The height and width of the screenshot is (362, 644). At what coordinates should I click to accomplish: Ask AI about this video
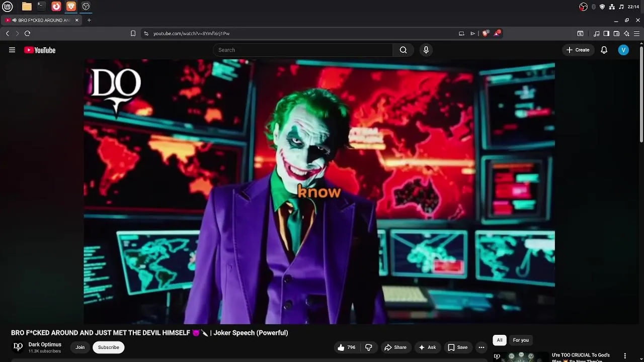point(427,347)
